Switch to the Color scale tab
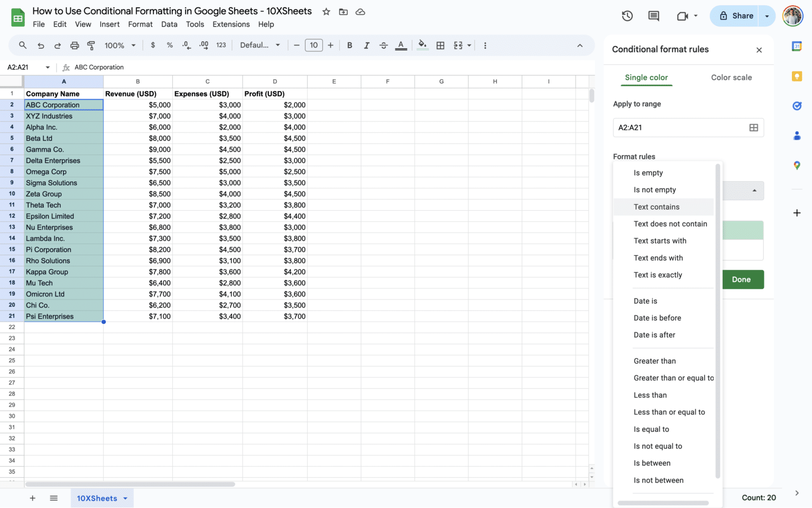Viewport: 812px width, 508px height. [x=731, y=77]
